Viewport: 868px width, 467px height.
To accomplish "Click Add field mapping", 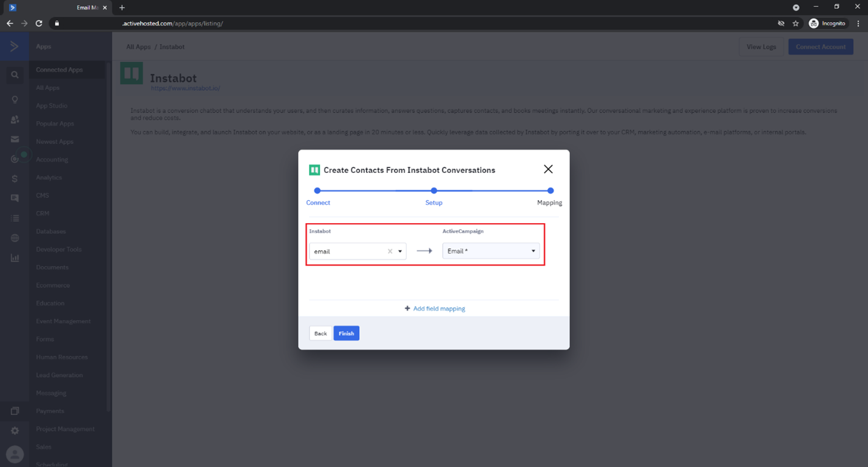I will [x=435, y=309].
